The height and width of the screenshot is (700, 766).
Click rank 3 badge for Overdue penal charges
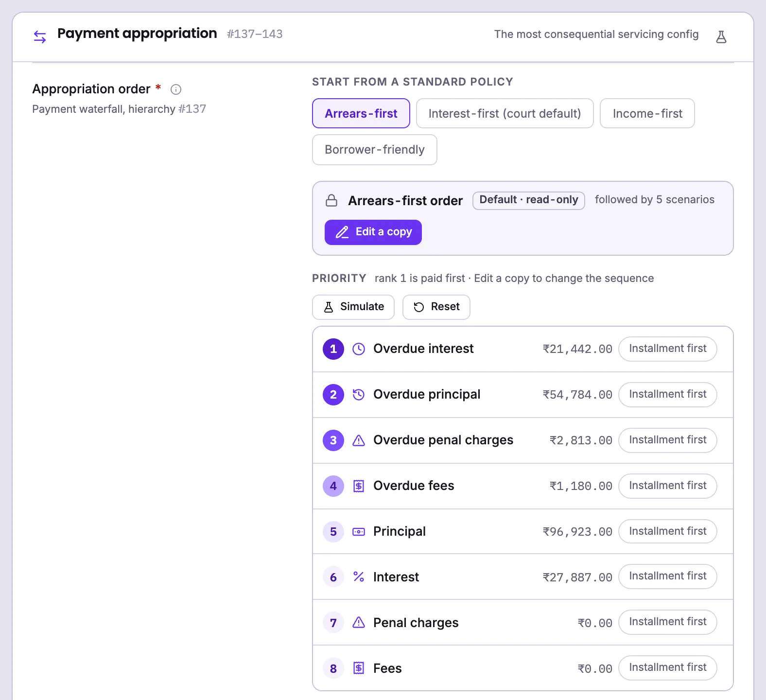tap(333, 440)
